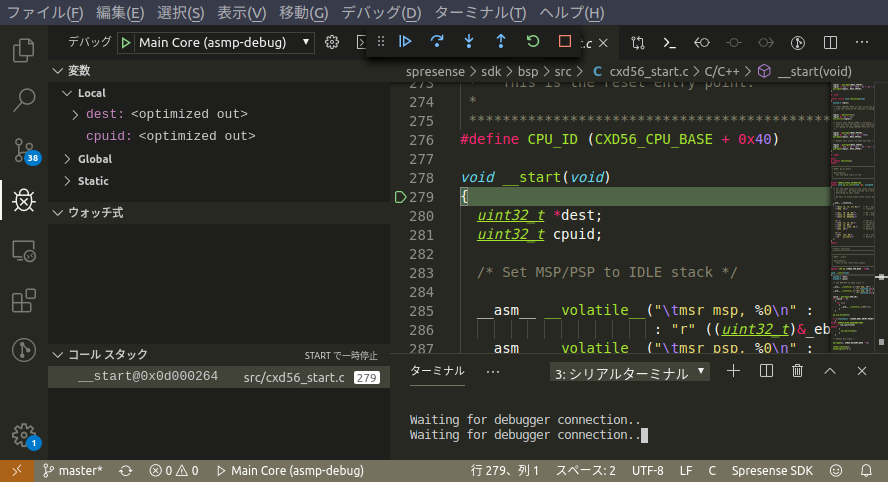Close the terminal panel

coord(862,371)
